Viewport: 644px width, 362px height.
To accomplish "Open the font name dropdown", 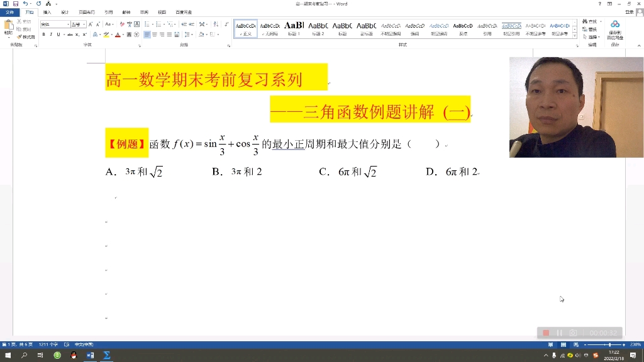I will (x=69, y=24).
